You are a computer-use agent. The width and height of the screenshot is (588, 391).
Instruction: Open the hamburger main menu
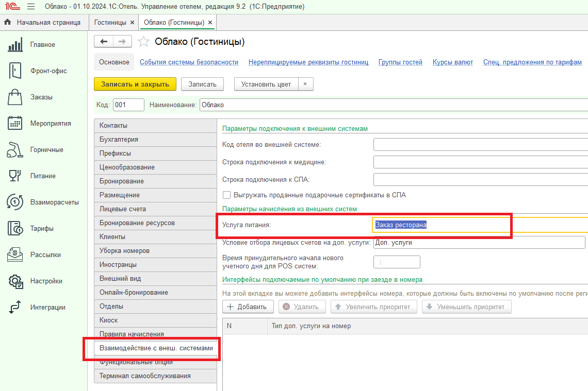(x=31, y=6)
